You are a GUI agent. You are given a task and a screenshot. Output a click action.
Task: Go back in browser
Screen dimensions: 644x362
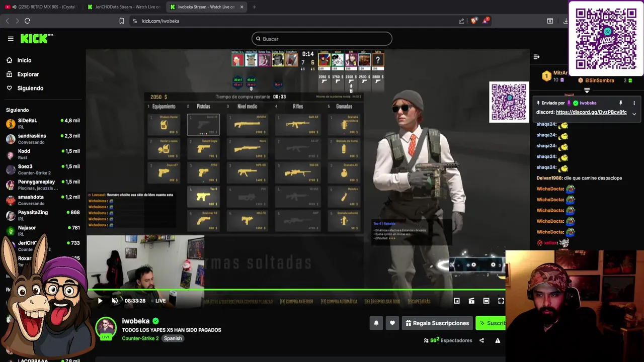[x=8, y=21]
